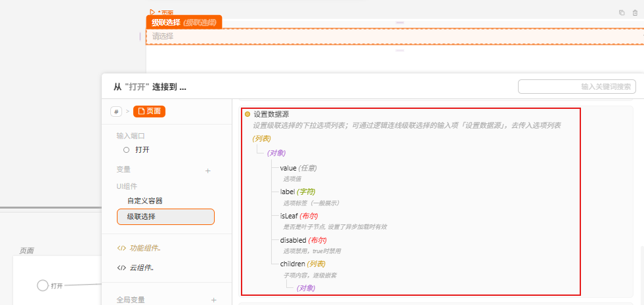The height and width of the screenshot is (305, 644).
Task: Add a global variable with the 全局变量 plus
Action: (x=213, y=300)
